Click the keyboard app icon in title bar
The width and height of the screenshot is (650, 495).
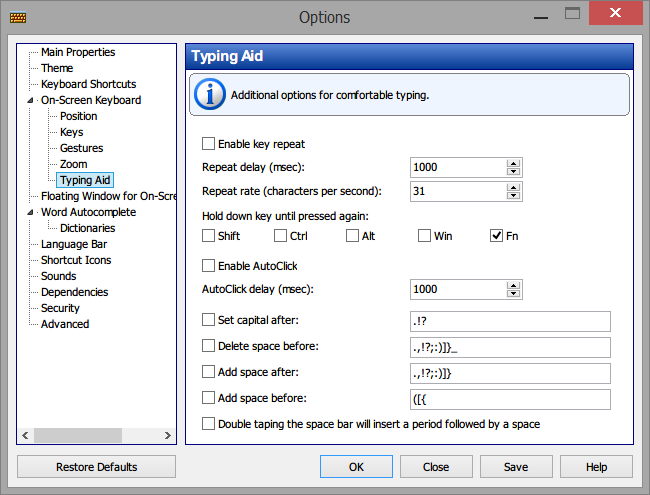coord(18,17)
